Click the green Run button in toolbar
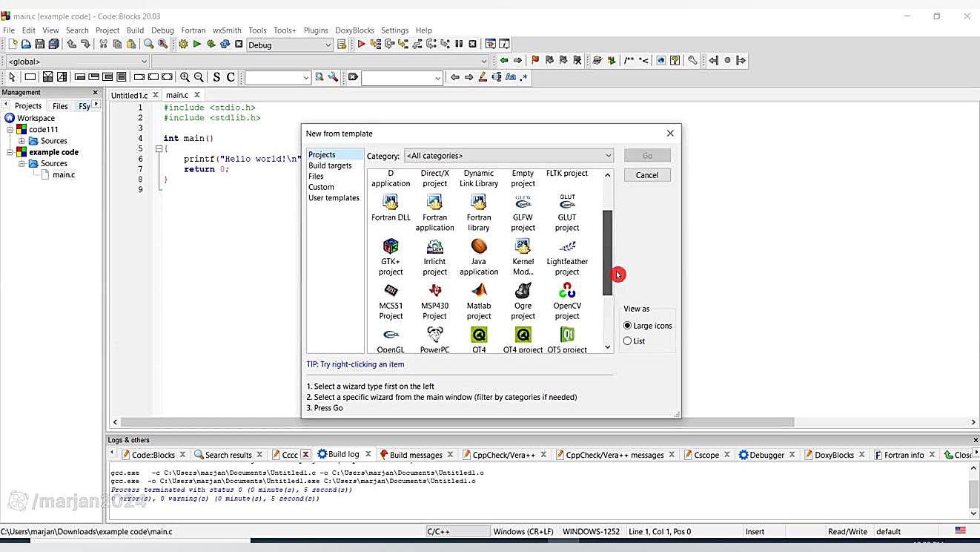Screen dimensions: 980x552 197,45
